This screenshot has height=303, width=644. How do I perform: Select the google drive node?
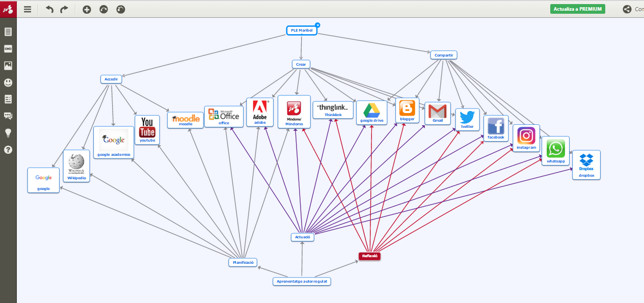click(x=371, y=113)
